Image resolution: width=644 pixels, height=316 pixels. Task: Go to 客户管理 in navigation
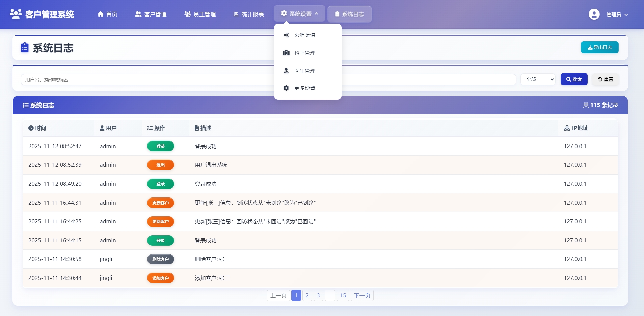click(151, 14)
